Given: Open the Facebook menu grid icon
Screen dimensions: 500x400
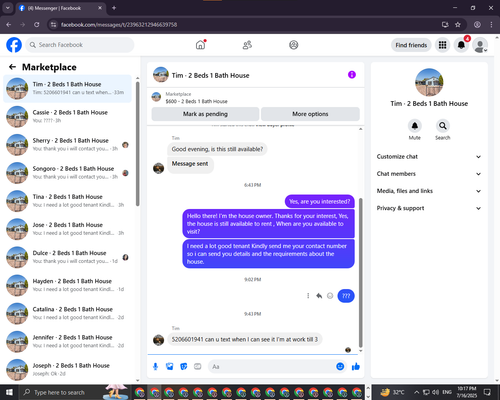Looking at the screenshot, I should tap(442, 45).
